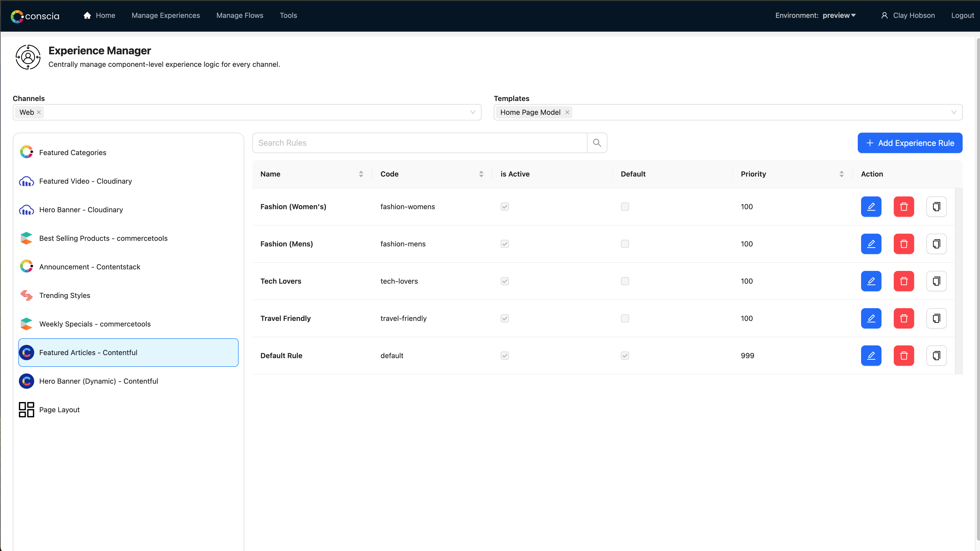Click edit icon for Fashion (Women's) rule
This screenshot has width=980, height=551.
point(871,207)
